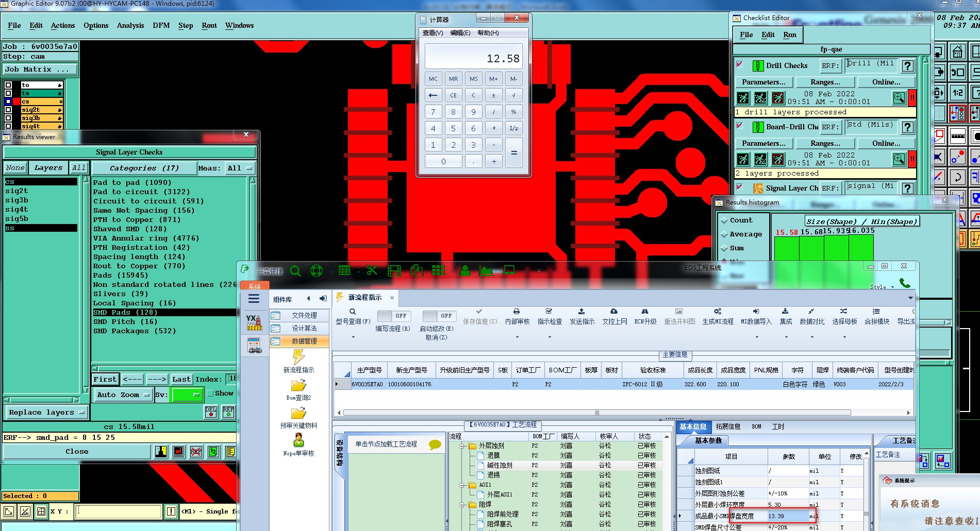This screenshot has width=980, height=531.
Task: Click the Board-Drill Checks zoom results icon
Action: coord(899,159)
